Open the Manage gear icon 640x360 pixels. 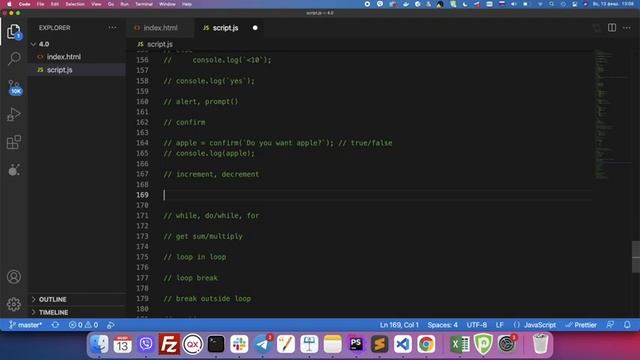14,304
